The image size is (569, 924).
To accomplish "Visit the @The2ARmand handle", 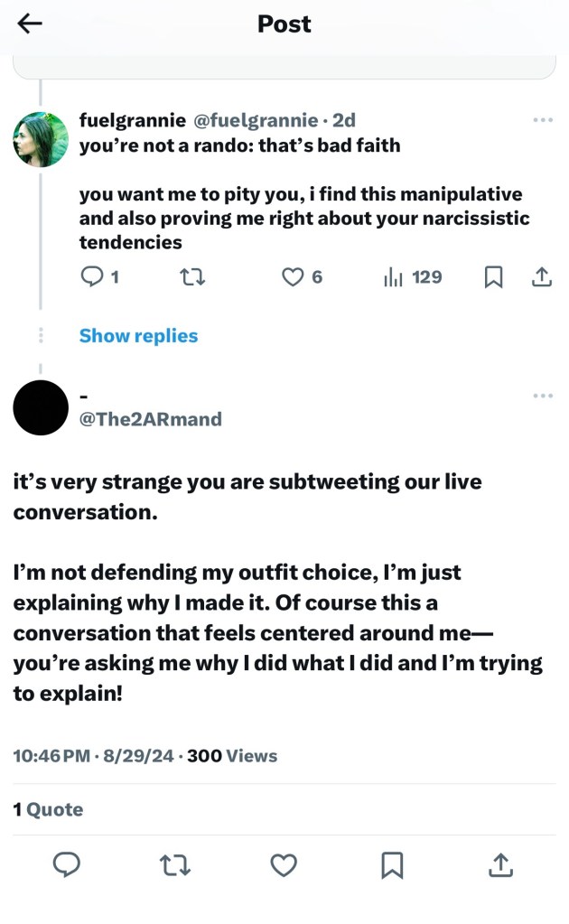I will pyautogui.click(x=150, y=419).
